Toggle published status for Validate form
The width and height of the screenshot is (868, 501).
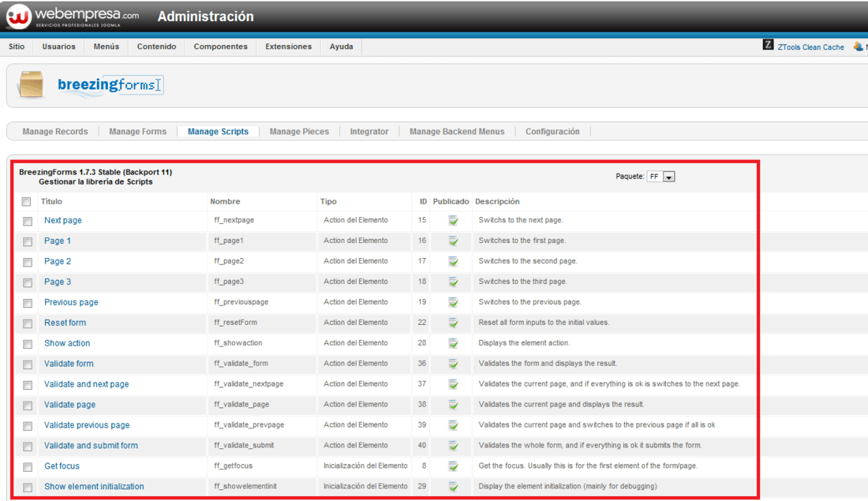coord(454,364)
